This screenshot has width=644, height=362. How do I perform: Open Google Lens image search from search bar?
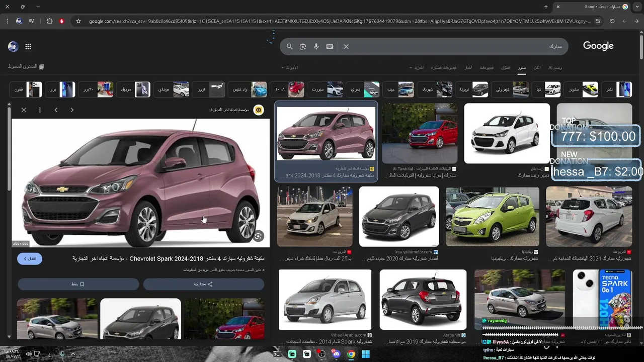click(303, 47)
